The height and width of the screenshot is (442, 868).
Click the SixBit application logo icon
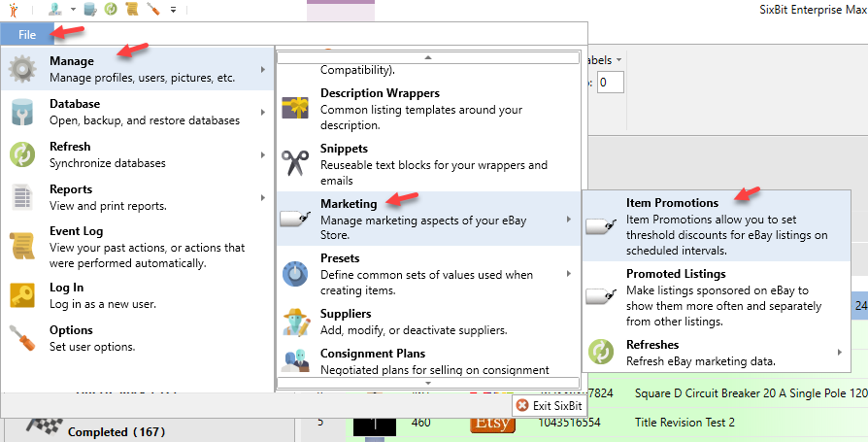coord(14,10)
